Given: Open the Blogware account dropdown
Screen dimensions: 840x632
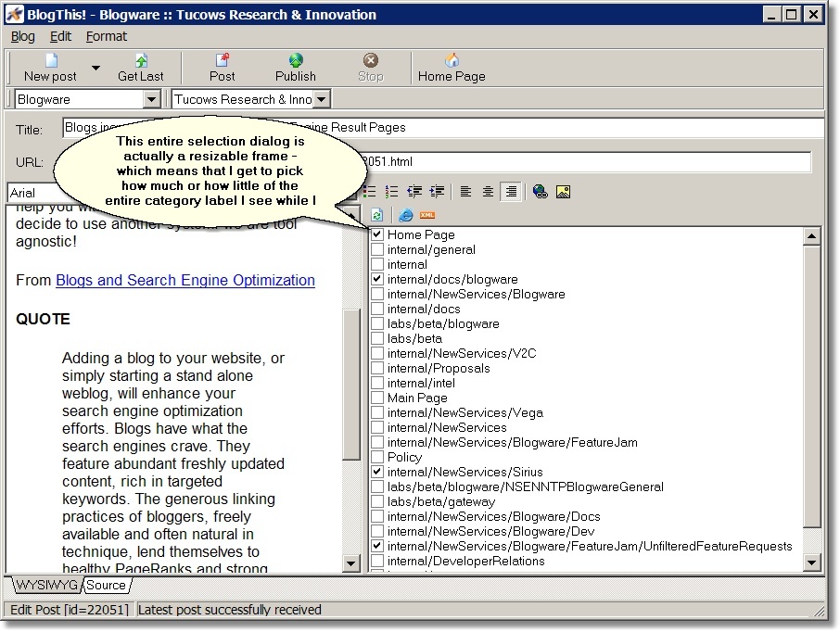Looking at the screenshot, I should coord(152,99).
